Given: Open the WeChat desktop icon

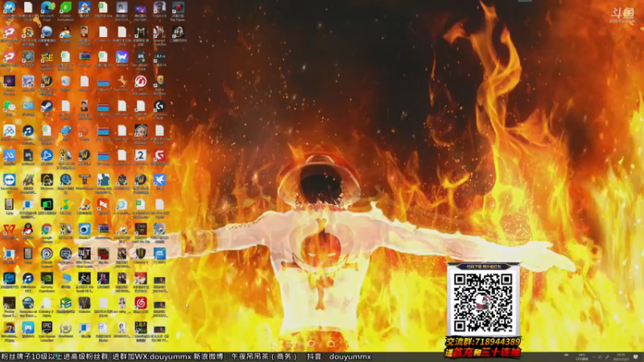Looking at the screenshot, I should 9,106.
